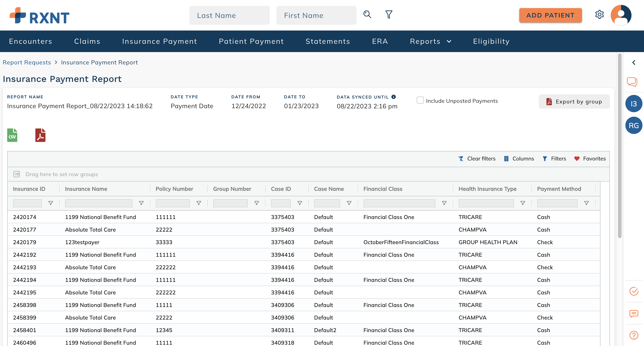Image resolution: width=644 pixels, height=346 pixels.
Task: Click the ADD PATIENT button
Action: pyautogui.click(x=550, y=15)
